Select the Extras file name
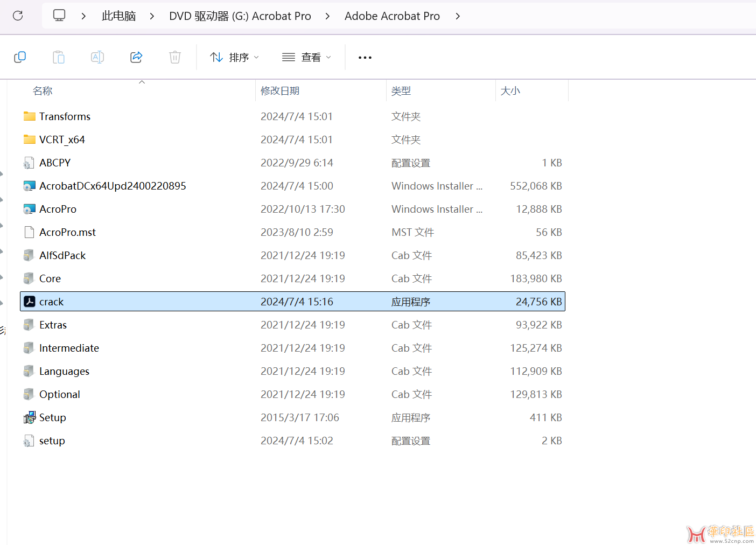Image resolution: width=756 pixels, height=545 pixels. click(x=53, y=325)
